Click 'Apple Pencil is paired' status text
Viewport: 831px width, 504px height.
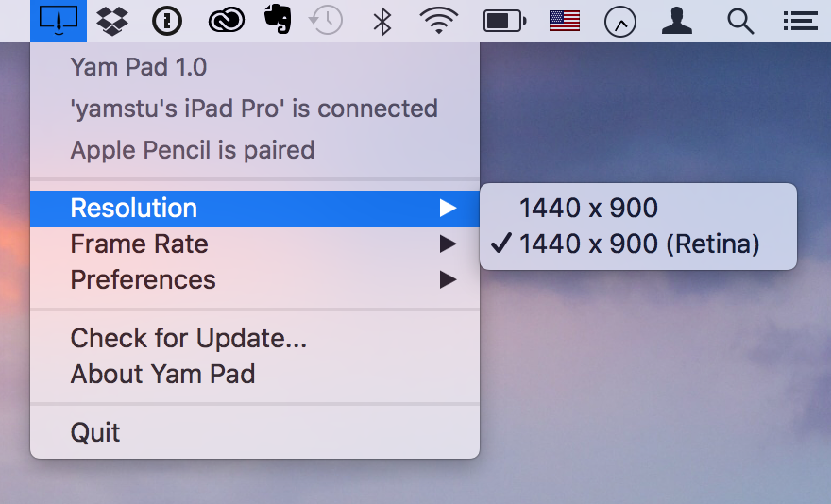click(x=193, y=150)
